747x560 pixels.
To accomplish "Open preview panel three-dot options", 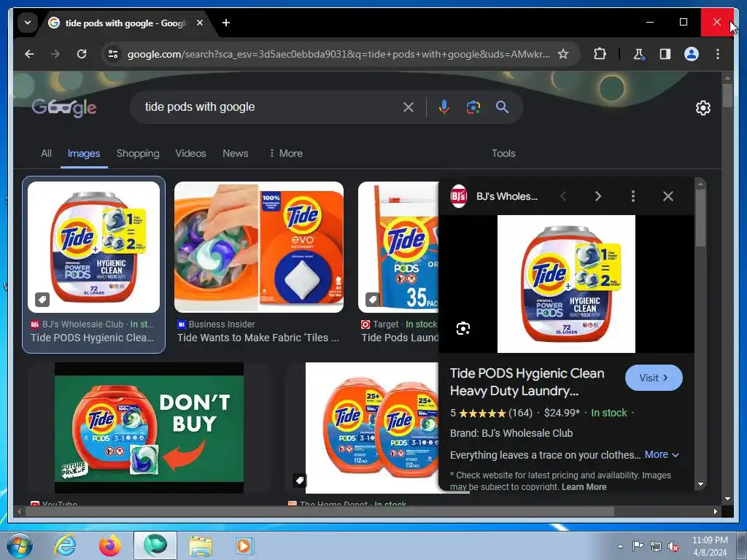I will (x=632, y=196).
